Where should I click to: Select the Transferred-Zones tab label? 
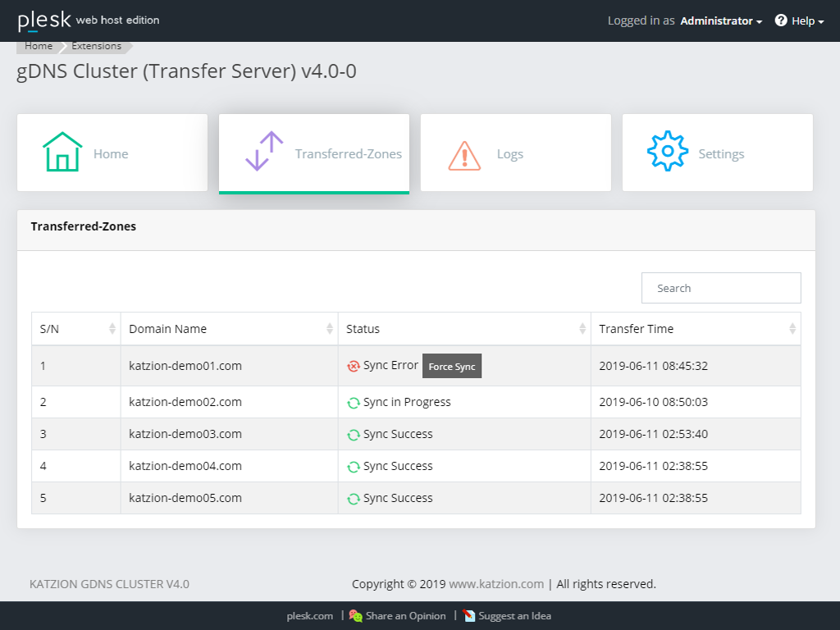[x=348, y=153]
